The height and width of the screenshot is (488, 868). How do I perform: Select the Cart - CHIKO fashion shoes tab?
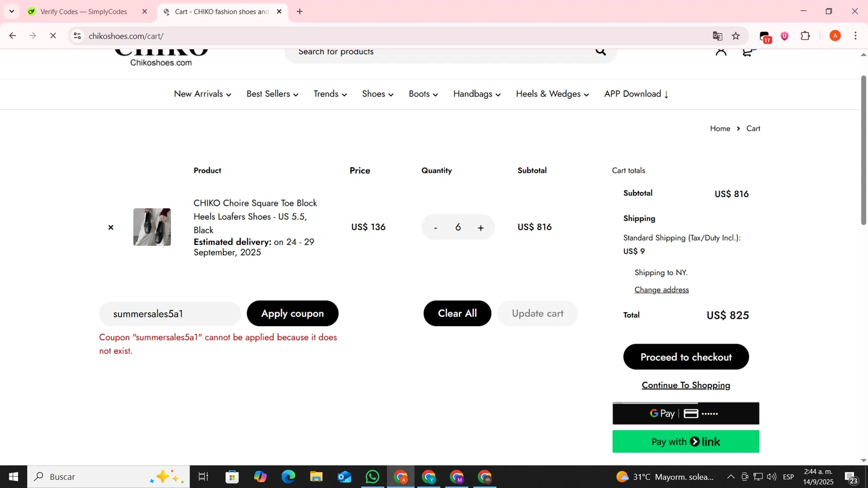[222, 12]
